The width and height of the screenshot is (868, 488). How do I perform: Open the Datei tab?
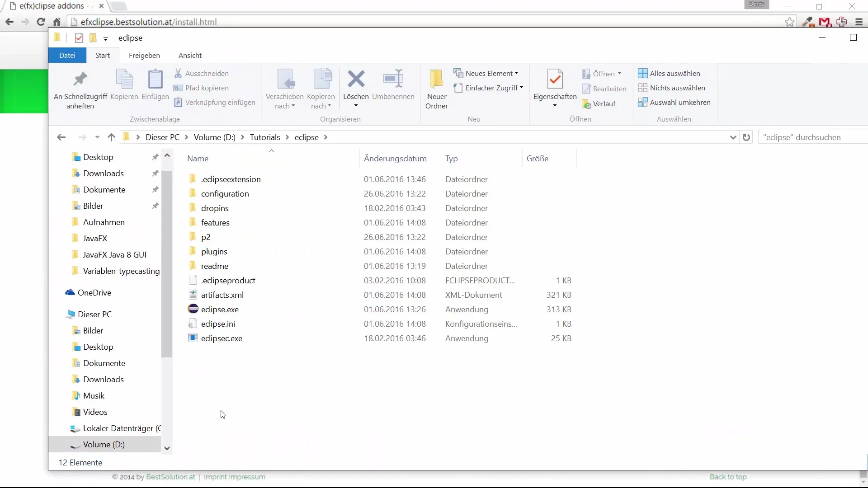[x=67, y=55]
